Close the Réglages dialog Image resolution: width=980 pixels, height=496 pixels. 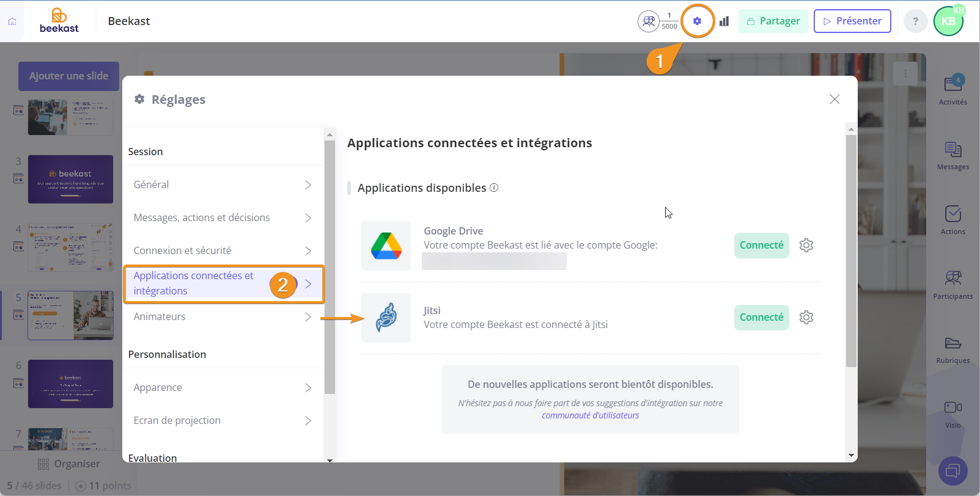point(834,99)
